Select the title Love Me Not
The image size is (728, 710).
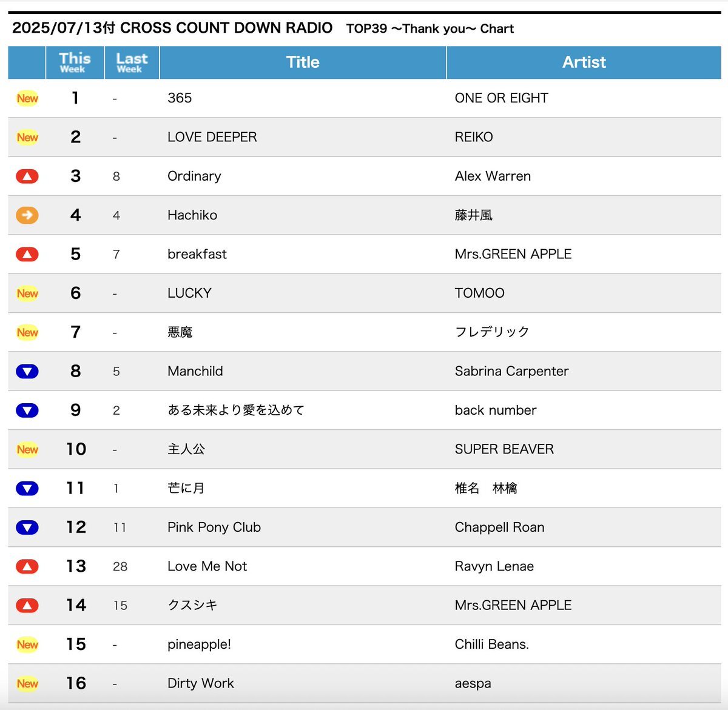point(207,566)
